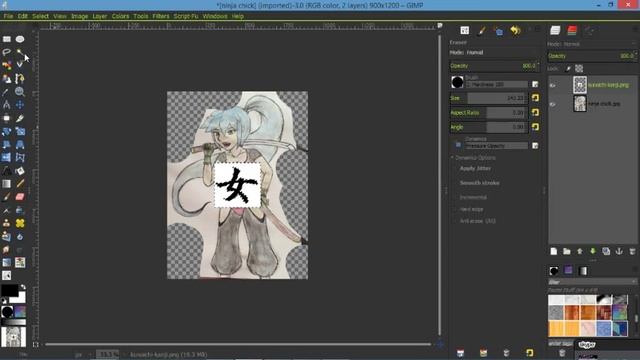This screenshot has height=360, width=640.
Task: Anchor the floating layer
Action: pos(619,251)
